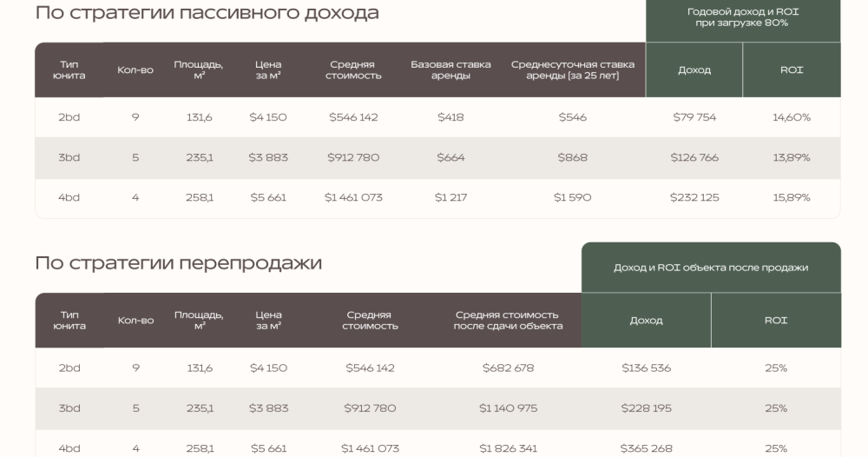
Task: Click the $1 826 341 value cell
Action: [x=508, y=448]
